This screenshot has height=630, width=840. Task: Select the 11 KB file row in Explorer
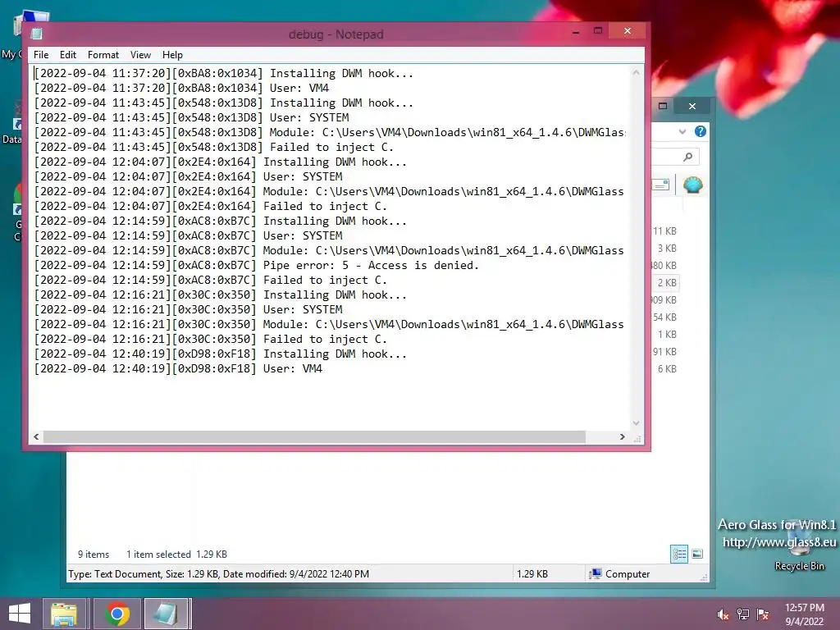(664, 231)
